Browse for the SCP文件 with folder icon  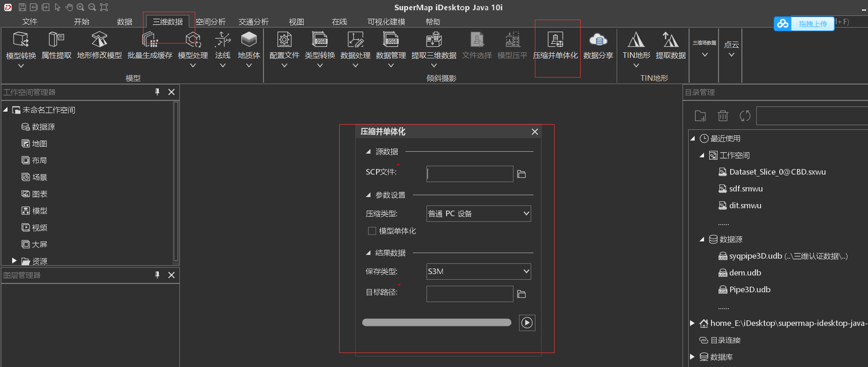pos(522,174)
